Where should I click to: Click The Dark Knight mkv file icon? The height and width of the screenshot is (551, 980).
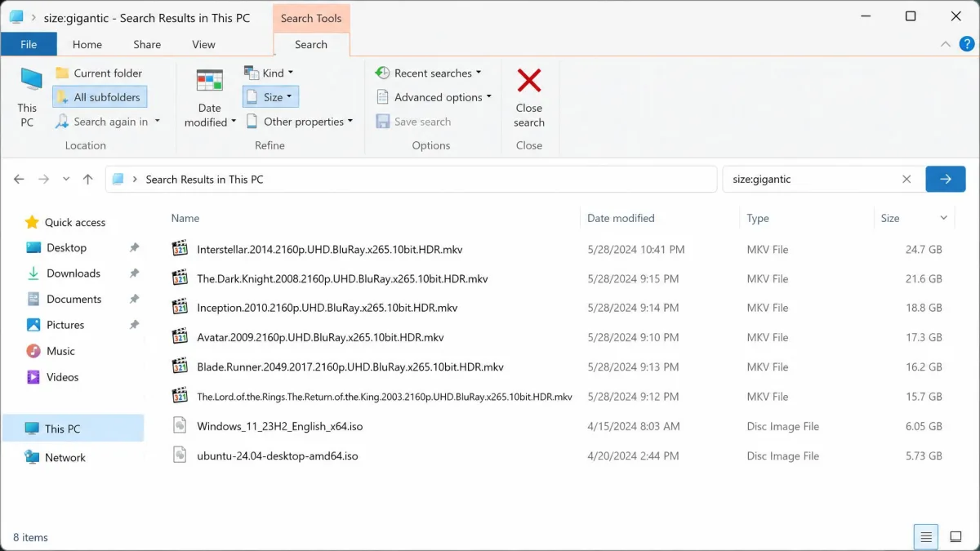(180, 278)
